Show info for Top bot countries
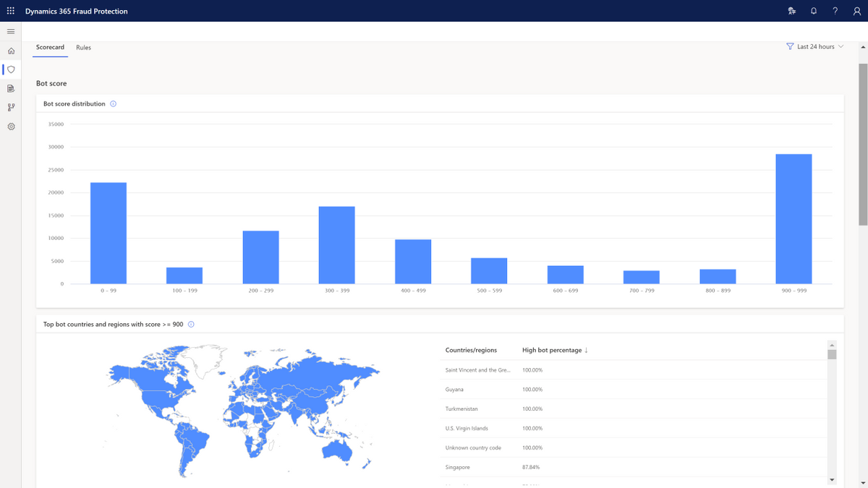 click(191, 325)
